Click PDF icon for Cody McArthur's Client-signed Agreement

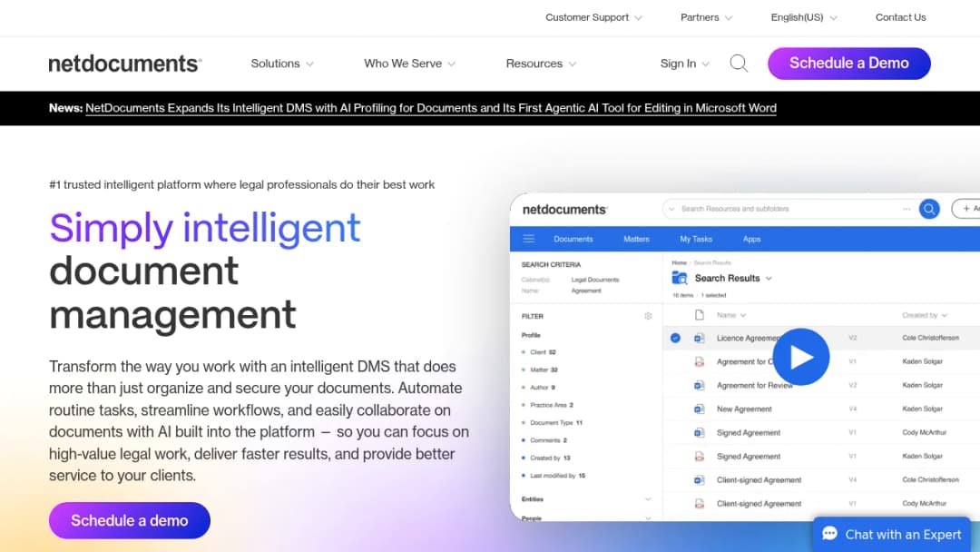(700, 504)
